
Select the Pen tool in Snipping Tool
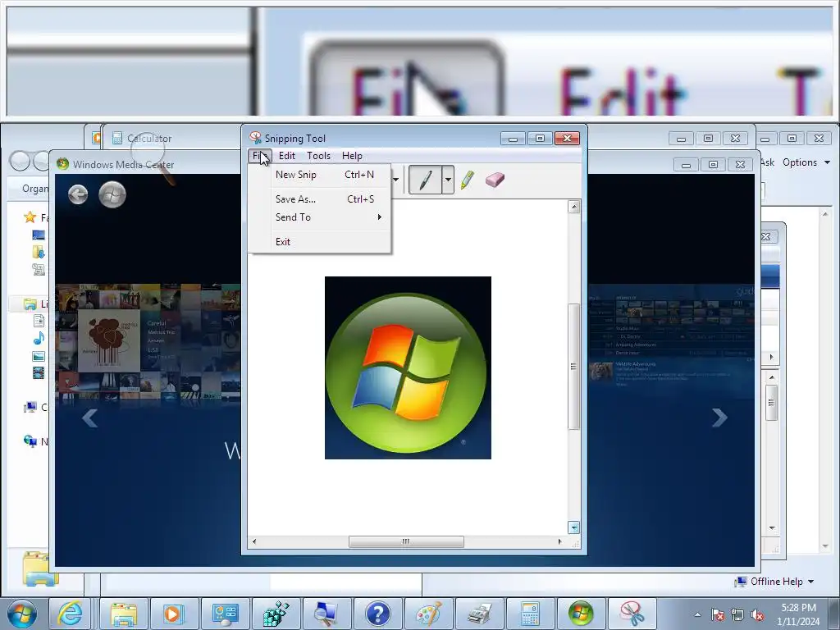pos(426,180)
